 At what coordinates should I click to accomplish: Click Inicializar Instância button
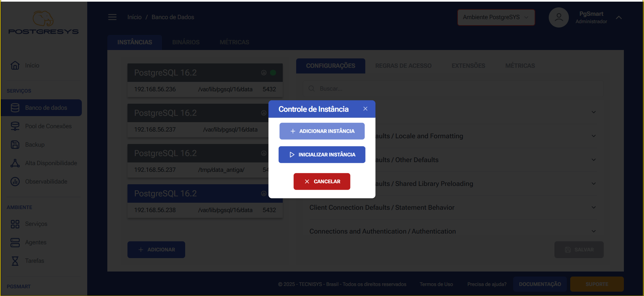322,155
